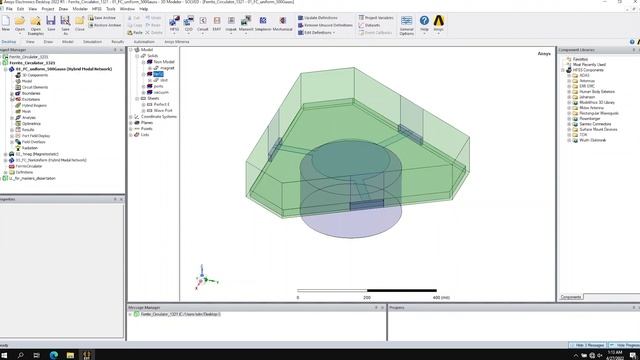Expand Coordinate Systems in model tree
Viewport: 640px width, 360px height.
[x=131, y=117]
